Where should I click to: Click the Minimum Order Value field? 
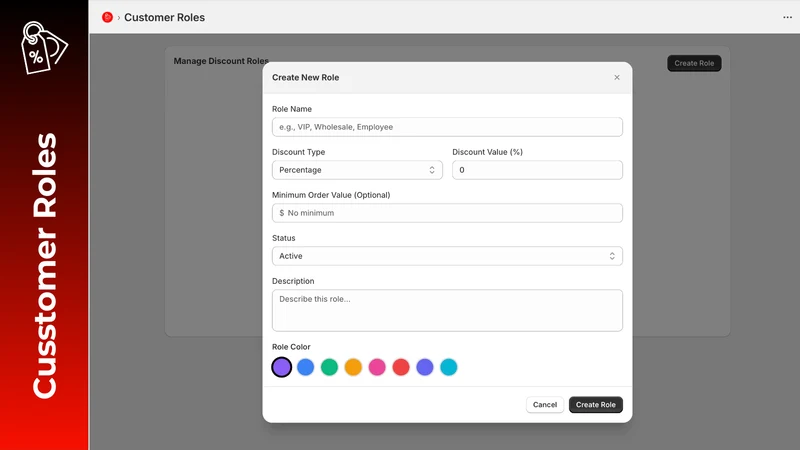click(x=447, y=213)
